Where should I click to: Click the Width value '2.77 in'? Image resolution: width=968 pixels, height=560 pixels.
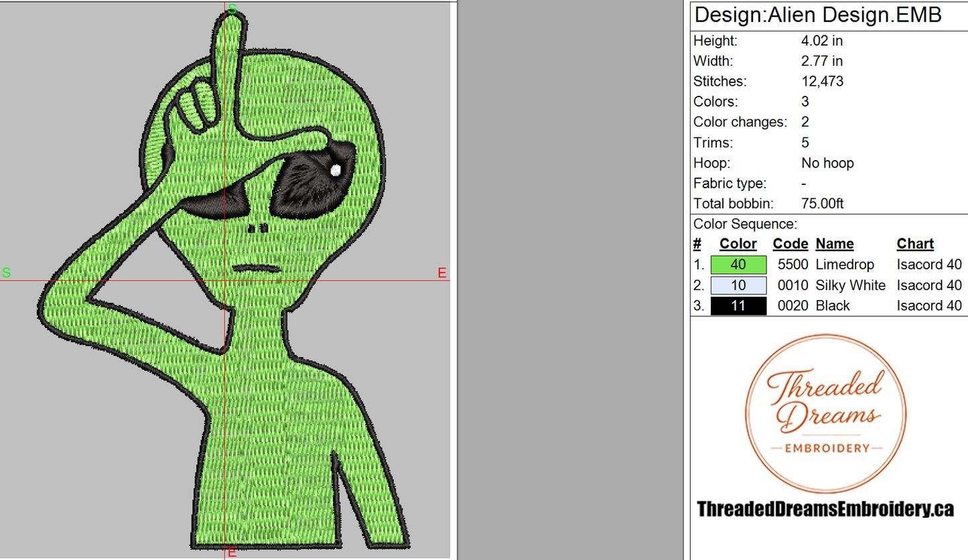pyautogui.click(x=822, y=61)
